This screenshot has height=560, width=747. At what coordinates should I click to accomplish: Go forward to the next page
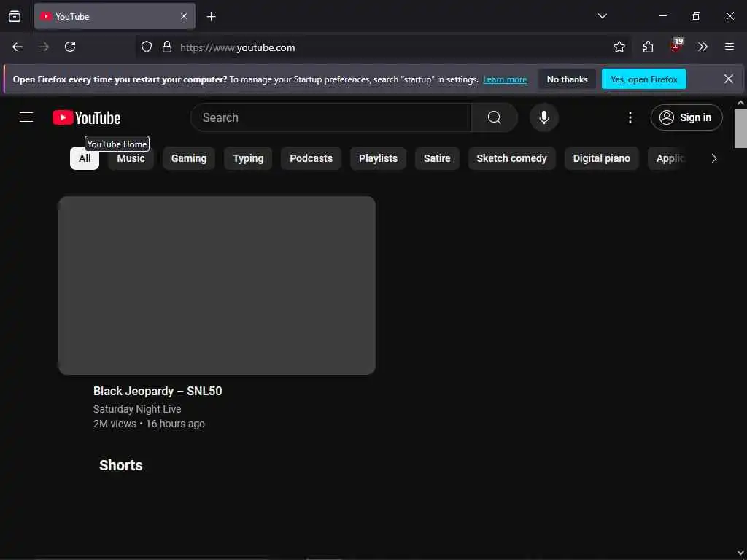pos(44,47)
